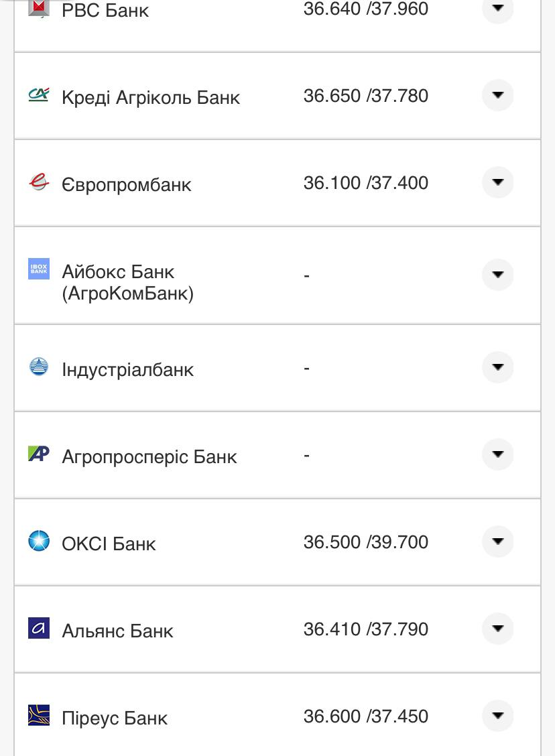The image size is (555, 756).
Task: Click the Агропросперіс Банк AP logo
Action: pyautogui.click(x=39, y=454)
